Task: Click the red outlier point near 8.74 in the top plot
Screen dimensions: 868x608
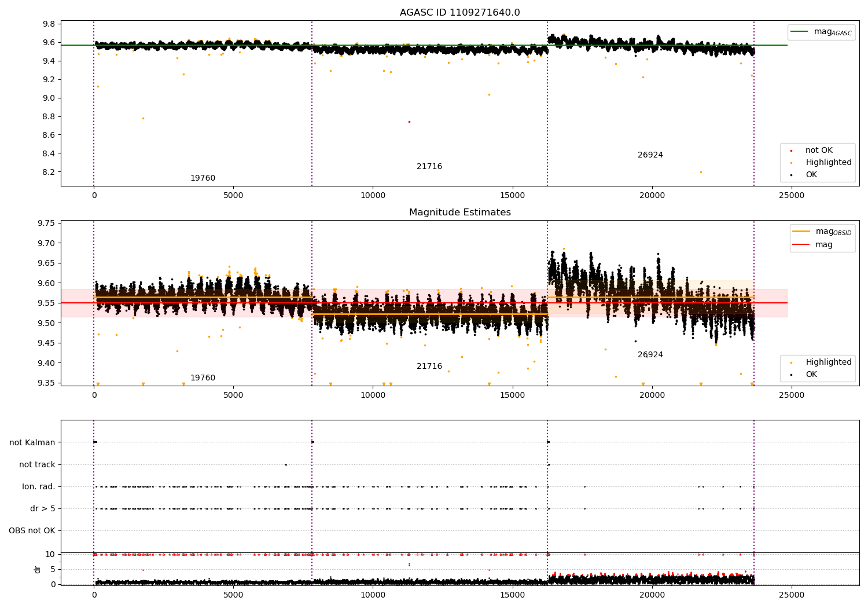Action: pyautogui.click(x=409, y=122)
